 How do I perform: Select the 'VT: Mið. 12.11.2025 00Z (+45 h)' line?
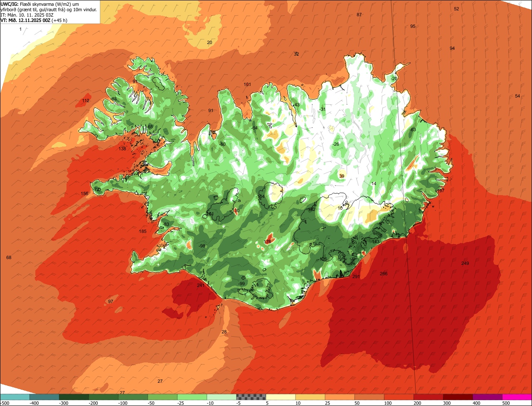(34, 20)
